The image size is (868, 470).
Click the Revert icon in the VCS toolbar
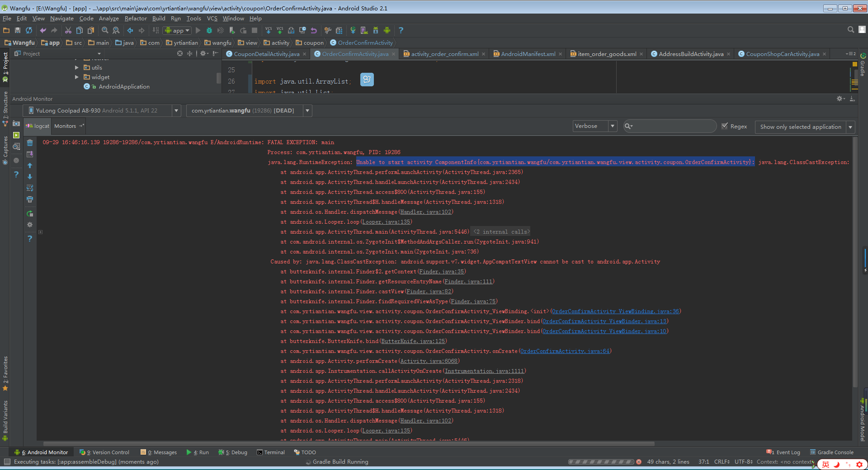coord(314,30)
